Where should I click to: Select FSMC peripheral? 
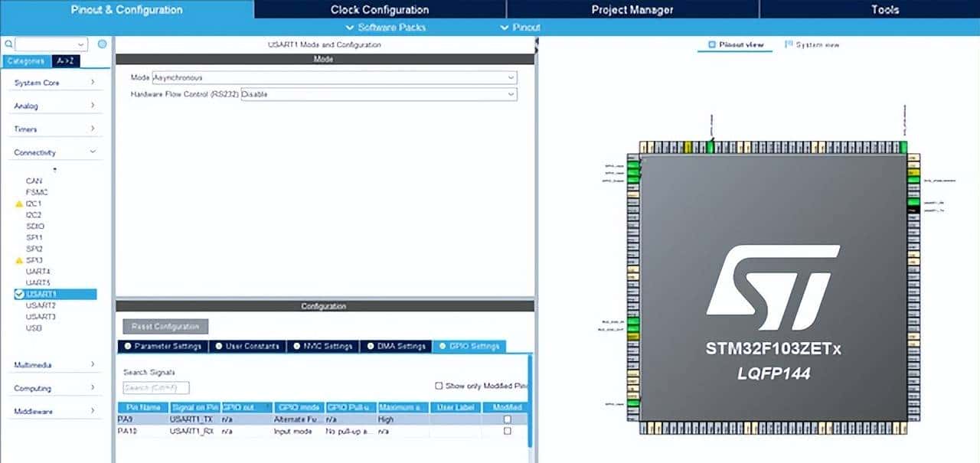tap(36, 193)
